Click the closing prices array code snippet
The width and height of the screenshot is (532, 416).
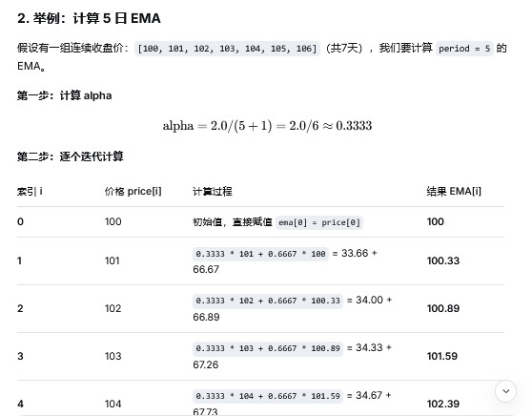pyautogui.click(x=227, y=49)
